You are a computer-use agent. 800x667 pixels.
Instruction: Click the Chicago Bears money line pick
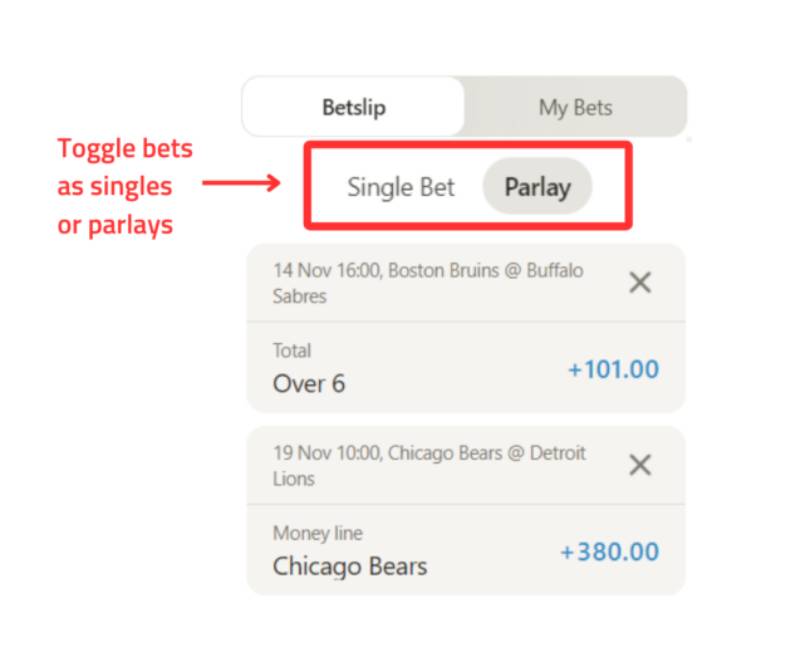(349, 566)
